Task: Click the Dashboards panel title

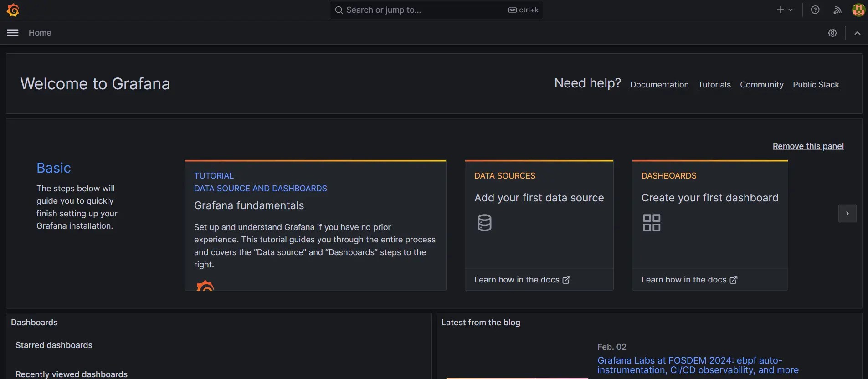Action: (x=34, y=323)
